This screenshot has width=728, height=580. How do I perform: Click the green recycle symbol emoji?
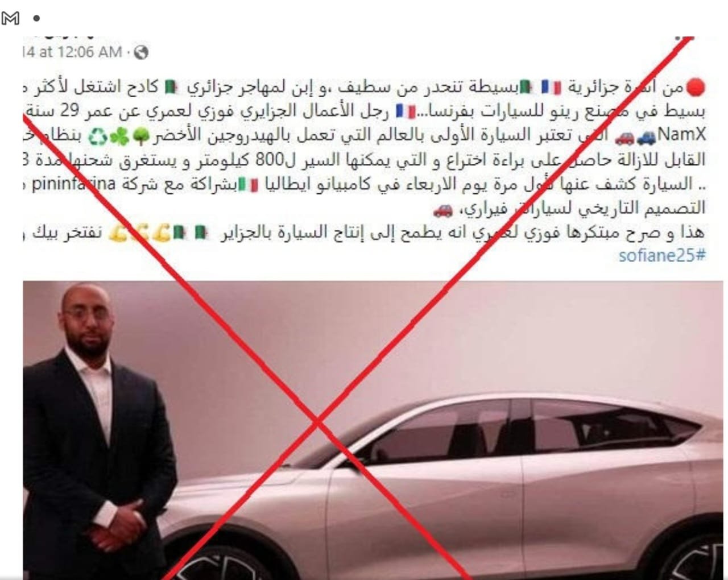[97, 135]
